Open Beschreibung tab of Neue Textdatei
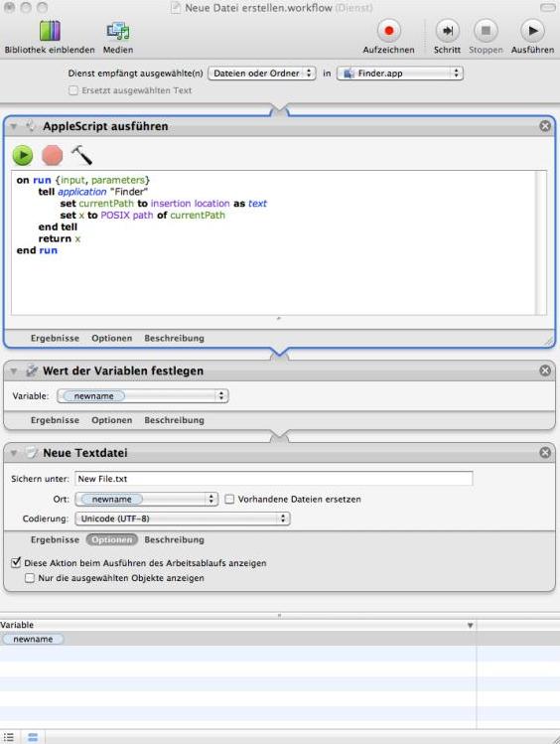Screen dimensions: 560x744 (174, 540)
